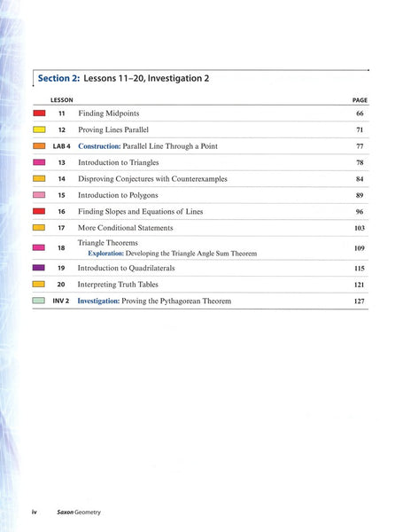Screen dimensions: 395x532
Task: Click page number 103
Action: pos(360,228)
